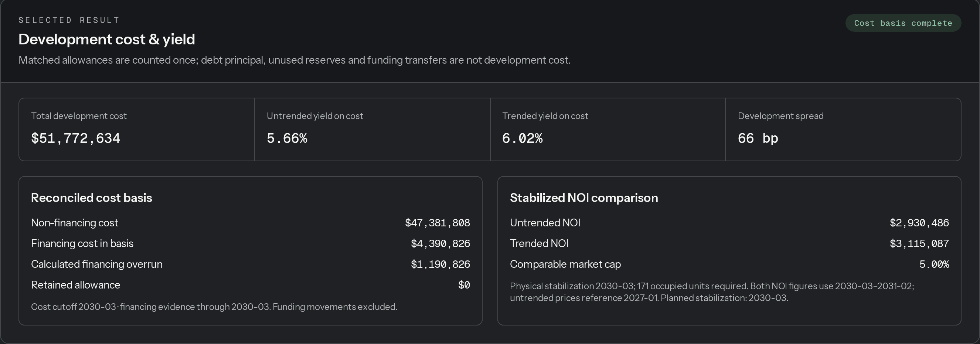Click the "Cost basis complete" status badge
The width and height of the screenshot is (980, 344).
click(903, 23)
